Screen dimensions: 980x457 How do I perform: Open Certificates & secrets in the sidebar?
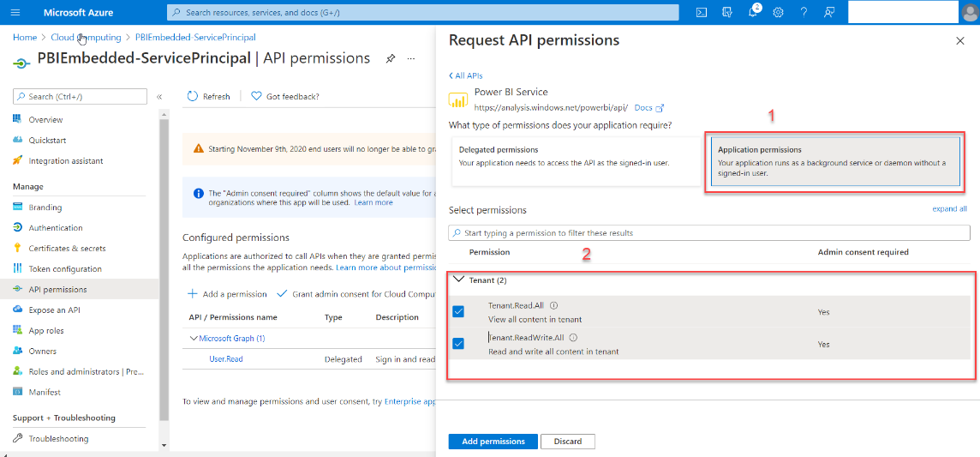click(67, 249)
